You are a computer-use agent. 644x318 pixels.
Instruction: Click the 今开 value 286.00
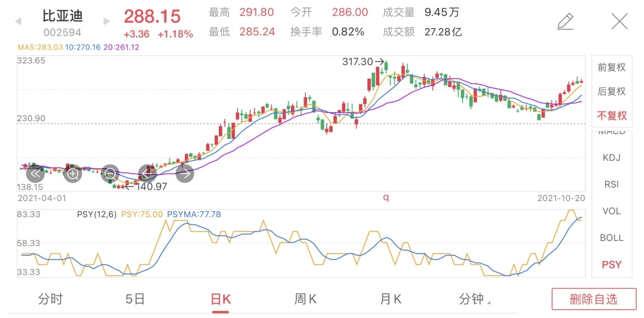(350, 13)
